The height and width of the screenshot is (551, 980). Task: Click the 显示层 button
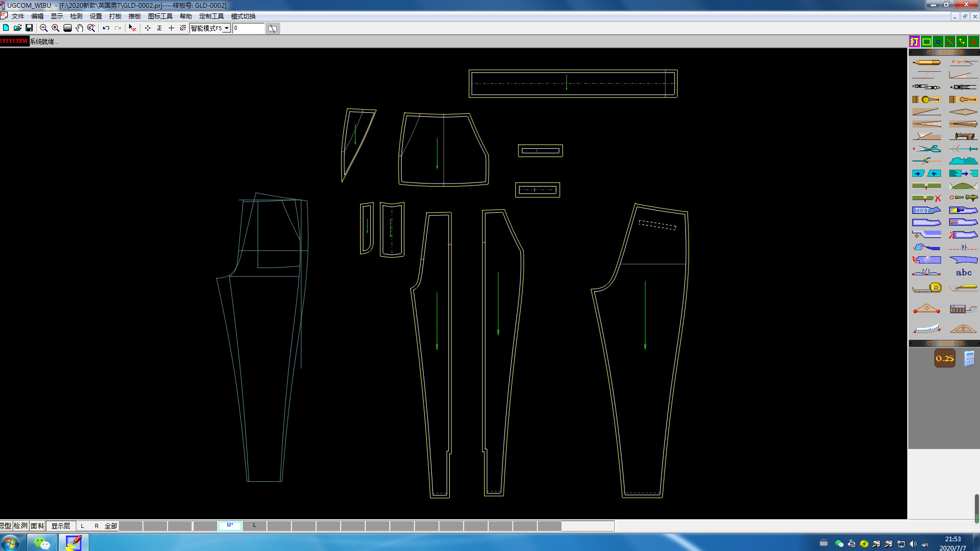pos(60,526)
